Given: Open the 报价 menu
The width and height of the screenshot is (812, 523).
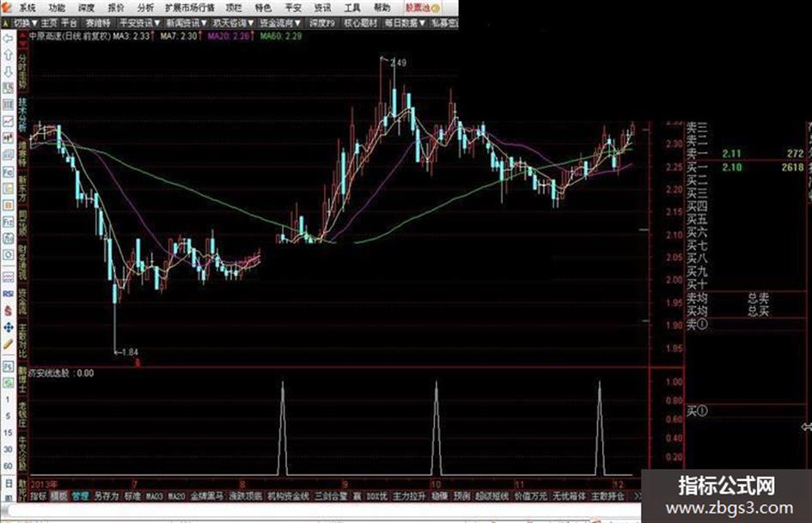Looking at the screenshot, I should tap(115, 8).
